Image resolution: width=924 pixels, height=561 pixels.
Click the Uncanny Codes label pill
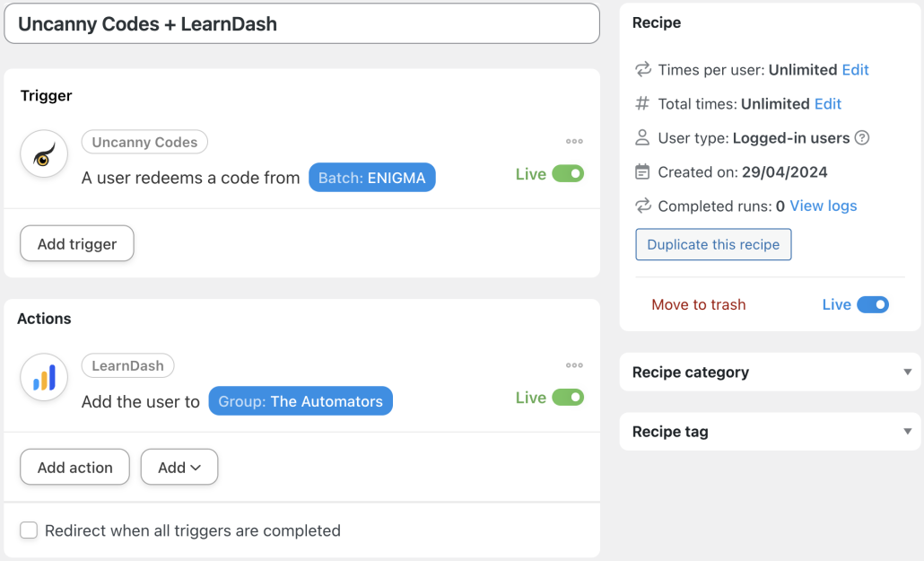tap(144, 142)
